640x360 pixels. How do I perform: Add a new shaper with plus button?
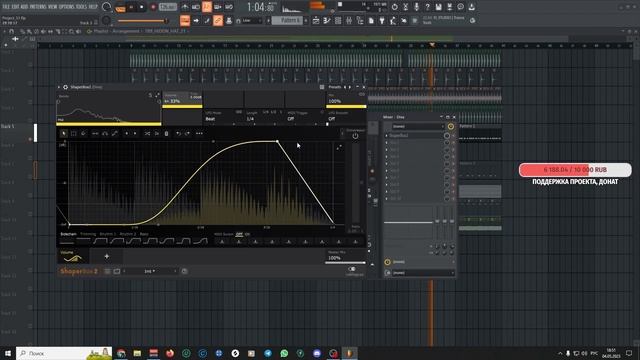point(107,256)
